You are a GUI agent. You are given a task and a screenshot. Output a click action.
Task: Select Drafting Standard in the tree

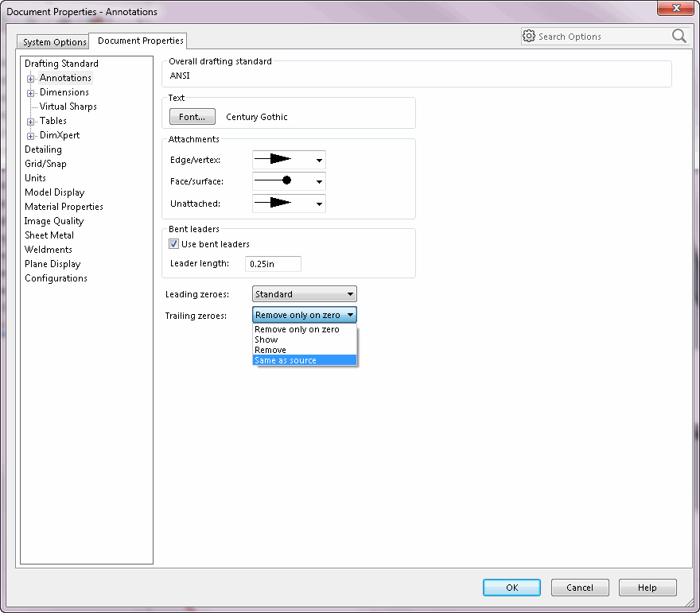61,64
